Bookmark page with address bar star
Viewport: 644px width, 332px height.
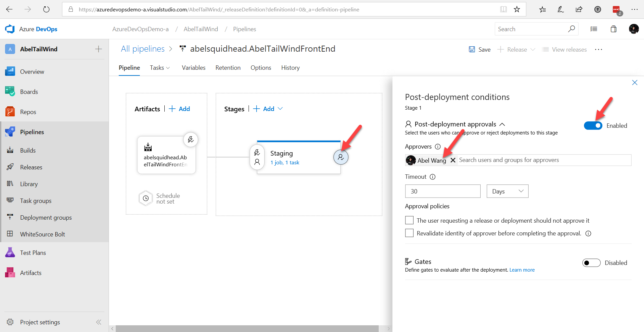coord(517,9)
